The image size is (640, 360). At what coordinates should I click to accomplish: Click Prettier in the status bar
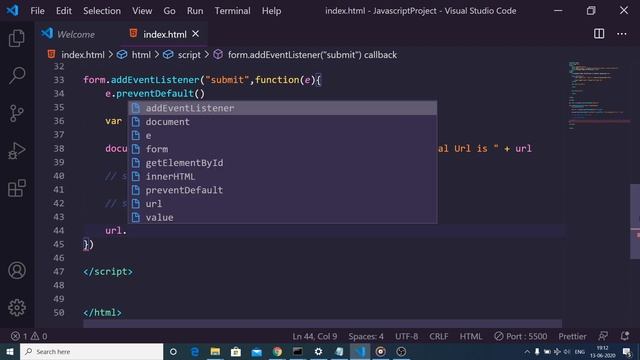click(x=572, y=336)
